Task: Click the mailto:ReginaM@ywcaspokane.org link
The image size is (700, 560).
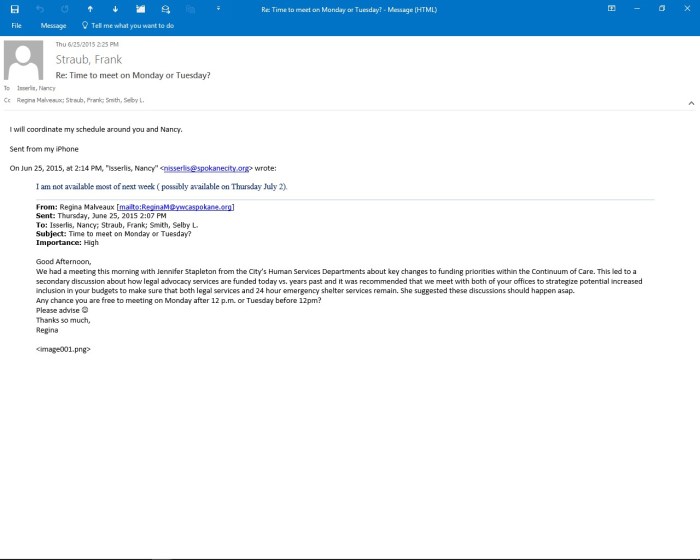Action: point(176,207)
